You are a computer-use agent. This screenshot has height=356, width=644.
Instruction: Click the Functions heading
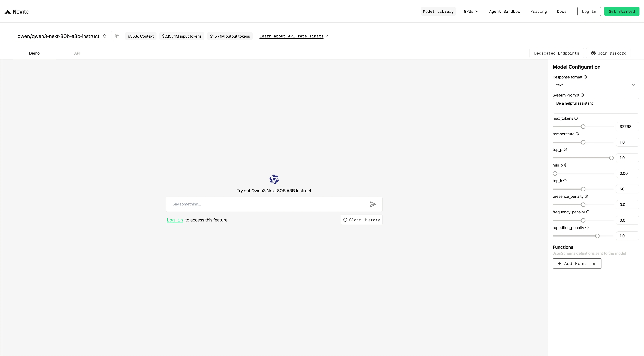point(563,247)
